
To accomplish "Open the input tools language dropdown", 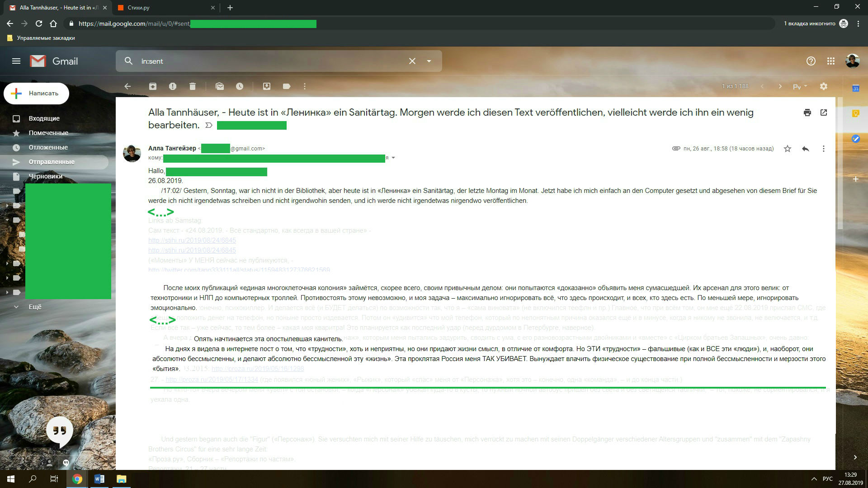I will [x=800, y=86].
